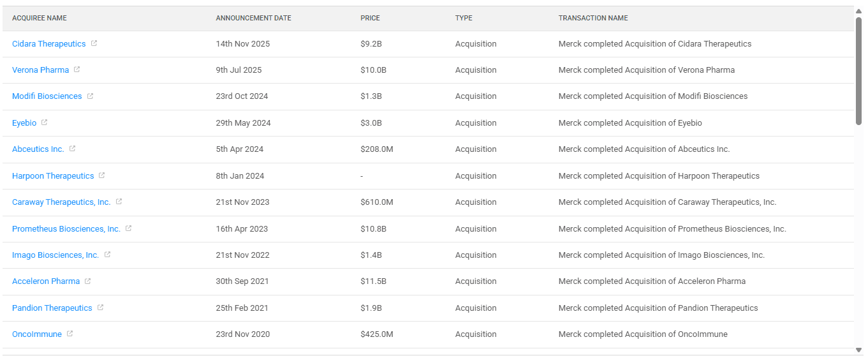868x358 pixels.
Task: Click the Transaction Name column header
Action: point(593,18)
